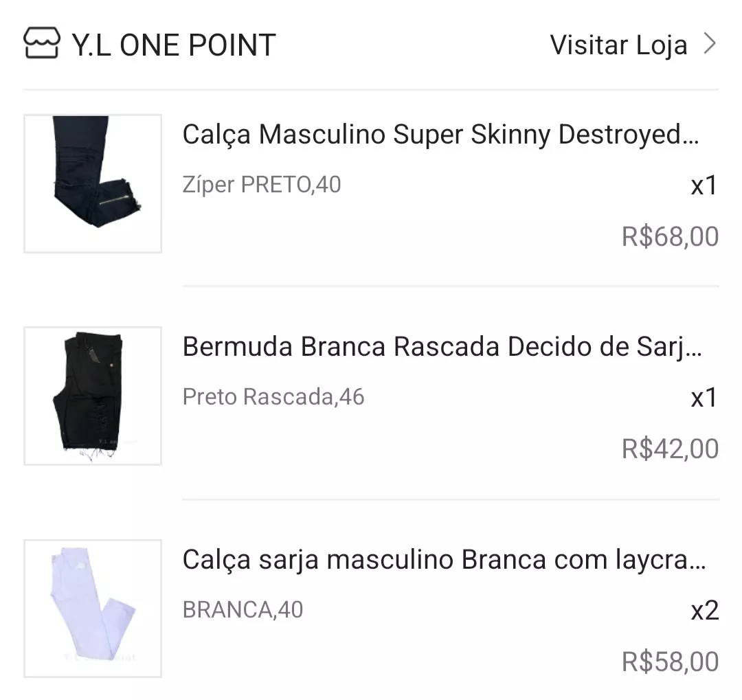This screenshot has height=700, width=742.
Task: Select the Calça sarja masculino Branca title
Action: 444,561
